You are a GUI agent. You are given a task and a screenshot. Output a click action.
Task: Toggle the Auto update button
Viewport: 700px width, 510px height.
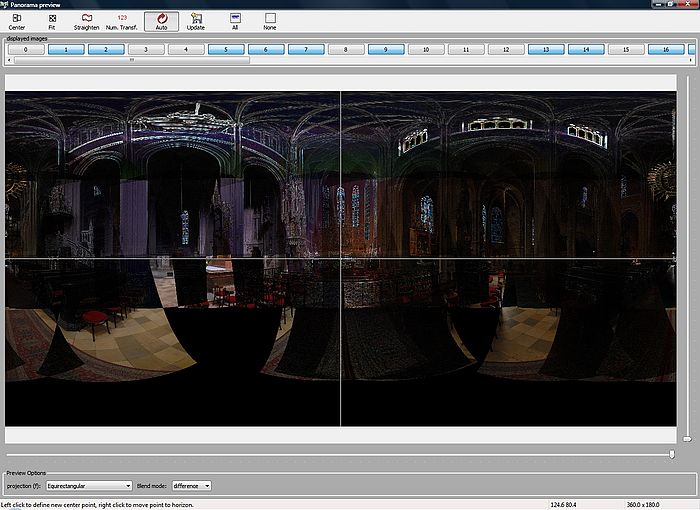[x=161, y=20]
